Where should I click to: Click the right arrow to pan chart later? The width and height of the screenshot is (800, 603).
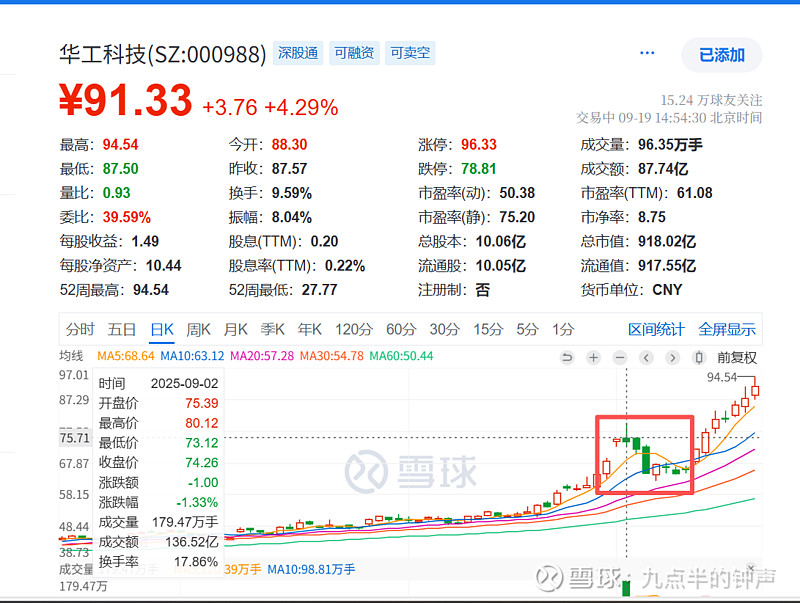[672, 356]
